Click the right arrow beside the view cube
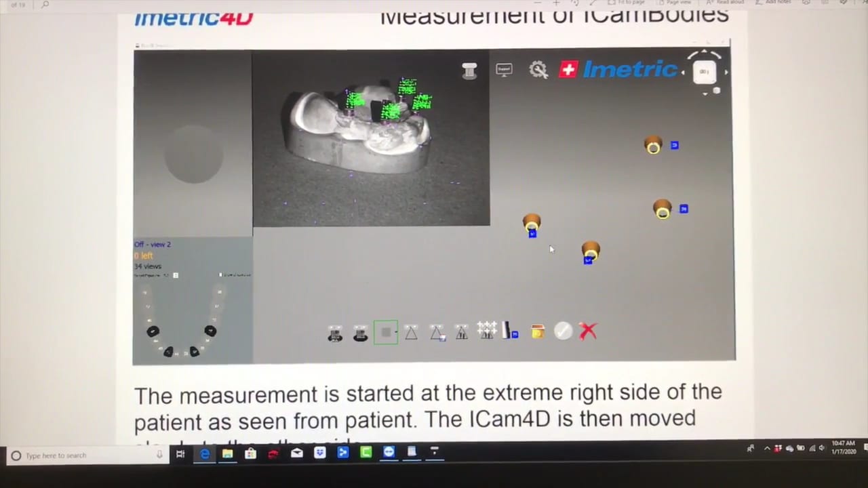Image resolution: width=868 pixels, height=488 pixels. [726, 72]
